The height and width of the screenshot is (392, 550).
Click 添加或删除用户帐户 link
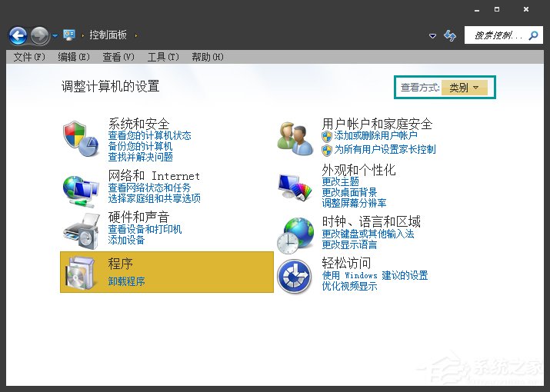375,135
